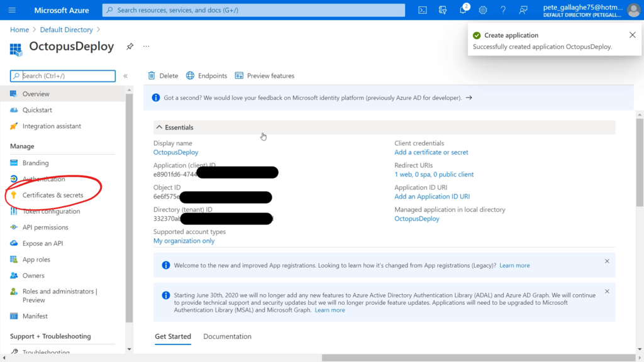Open the notifications bell

[463, 10]
